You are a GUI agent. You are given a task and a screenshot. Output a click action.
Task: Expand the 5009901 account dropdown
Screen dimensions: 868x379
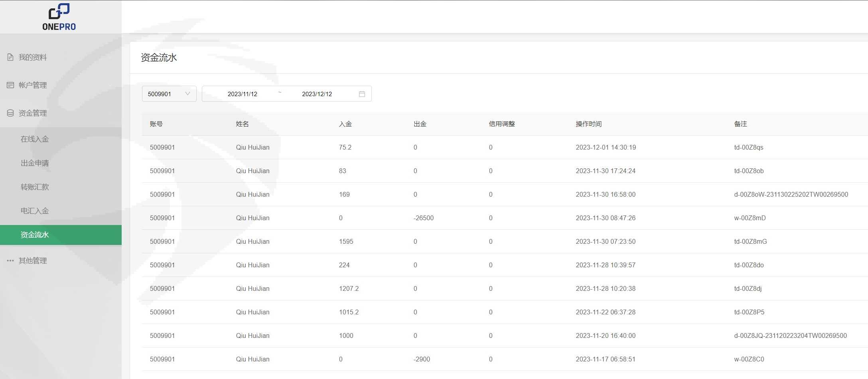pos(169,94)
